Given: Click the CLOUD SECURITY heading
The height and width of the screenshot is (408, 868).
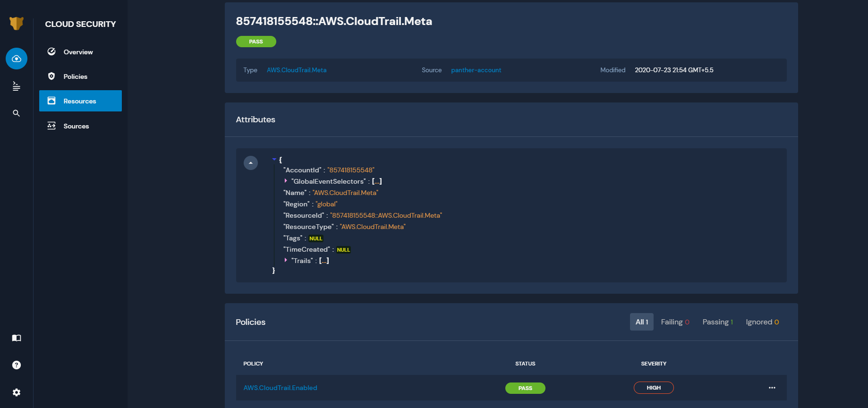Looking at the screenshot, I should click(80, 24).
